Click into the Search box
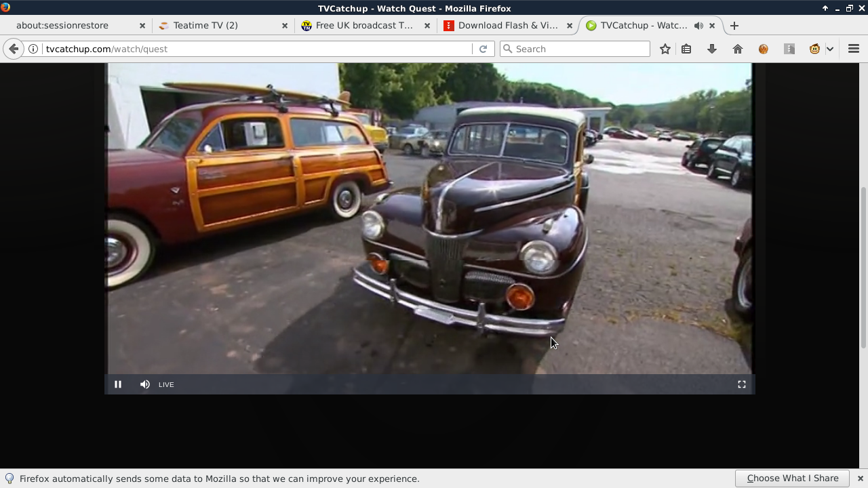This screenshot has width=868, height=488. tap(575, 49)
